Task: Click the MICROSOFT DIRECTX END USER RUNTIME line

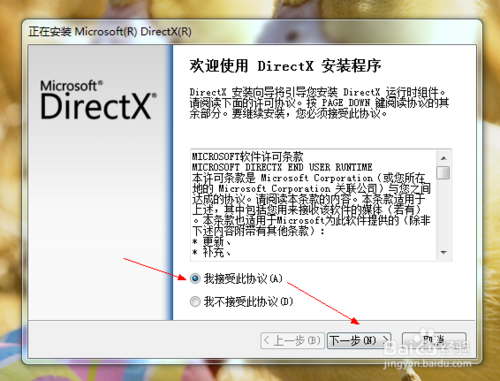Action: (x=282, y=167)
